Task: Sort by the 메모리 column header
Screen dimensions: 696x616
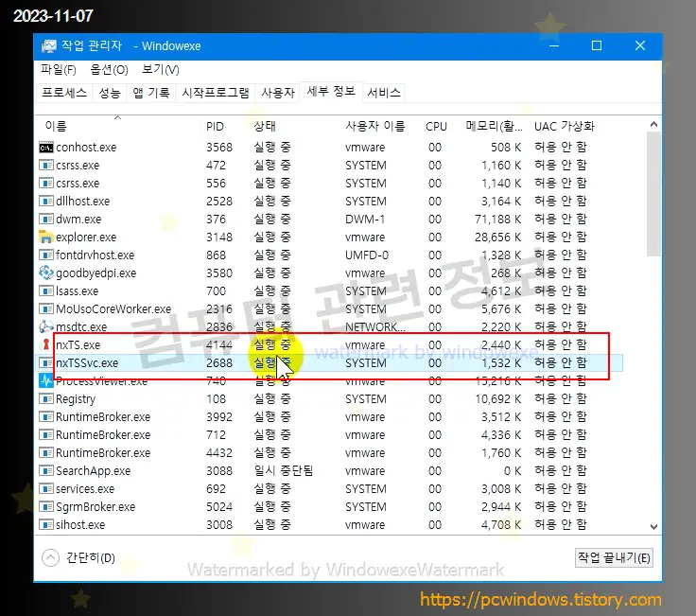Action: (x=494, y=126)
